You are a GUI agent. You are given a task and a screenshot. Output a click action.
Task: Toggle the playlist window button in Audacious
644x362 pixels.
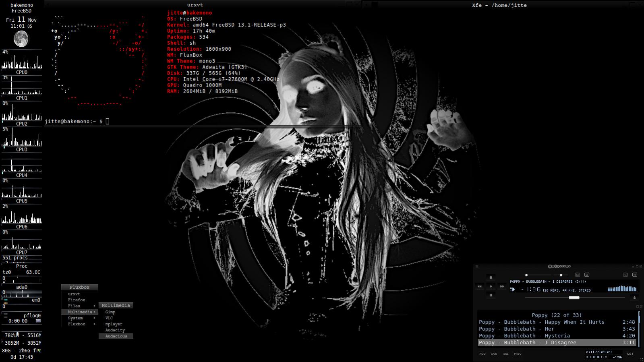coord(587,275)
